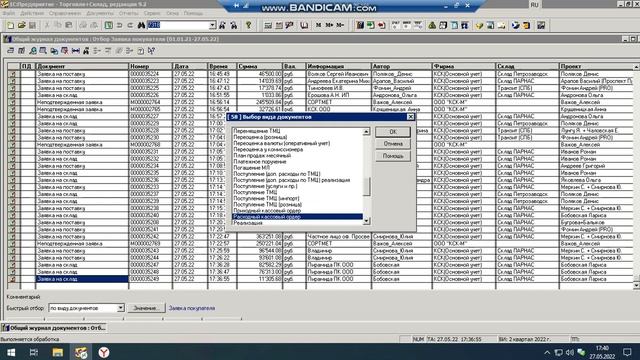This screenshot has height=360, width=640.
Task: Click the document list scrollbar thumb
Action: pos(636,278)
